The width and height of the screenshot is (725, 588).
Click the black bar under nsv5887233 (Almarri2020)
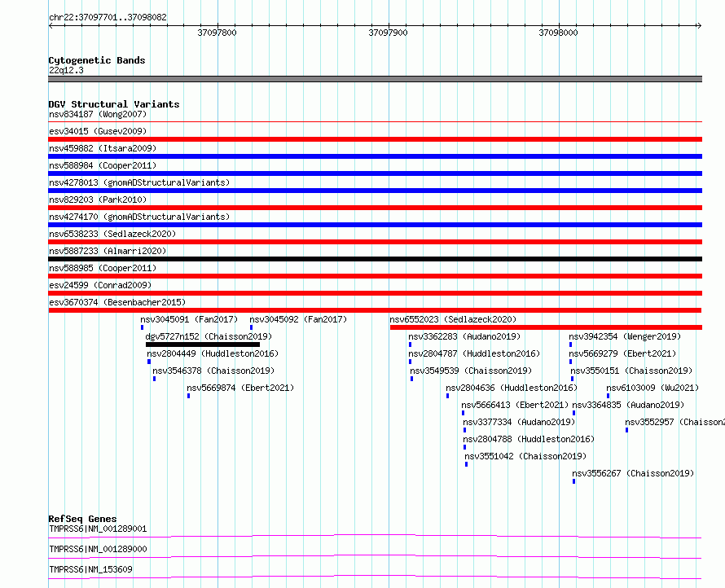click(375, 259)
